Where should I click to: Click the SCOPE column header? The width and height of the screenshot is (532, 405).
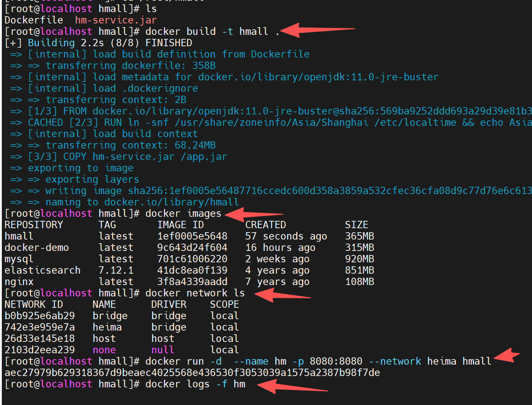[225, 304]
